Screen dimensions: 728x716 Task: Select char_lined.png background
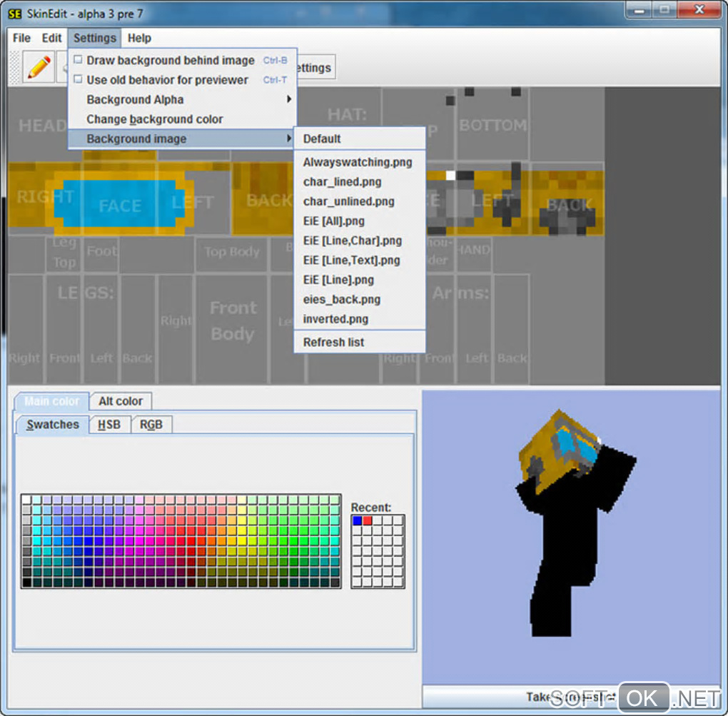(x=360, y=182)
